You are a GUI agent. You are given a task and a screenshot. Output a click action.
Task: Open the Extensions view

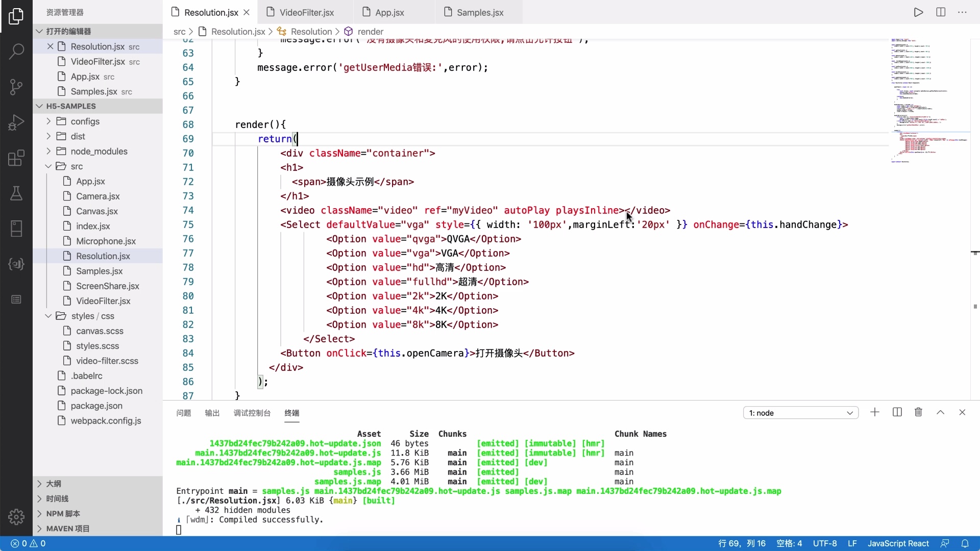click(x=16, y=158)
